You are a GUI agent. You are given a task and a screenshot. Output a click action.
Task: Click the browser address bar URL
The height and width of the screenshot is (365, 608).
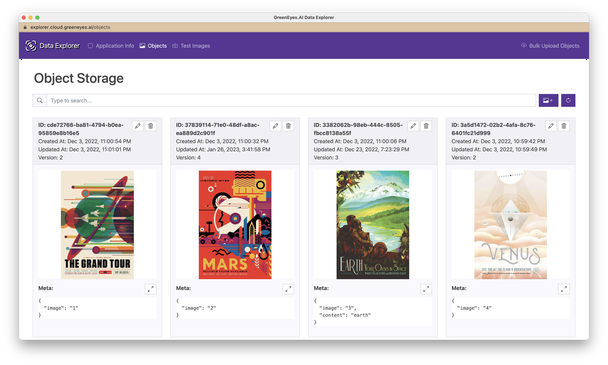(x=70, y=27)
